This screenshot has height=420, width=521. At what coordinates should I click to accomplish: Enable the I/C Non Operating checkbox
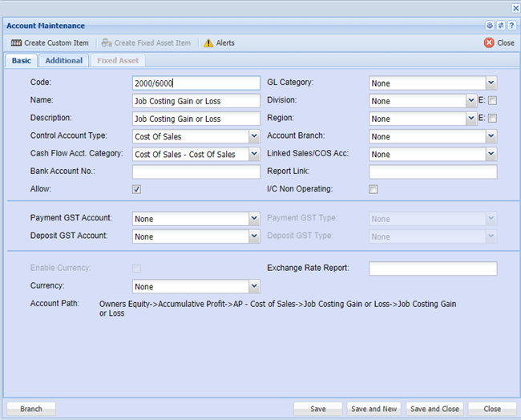tap(373, 189)
